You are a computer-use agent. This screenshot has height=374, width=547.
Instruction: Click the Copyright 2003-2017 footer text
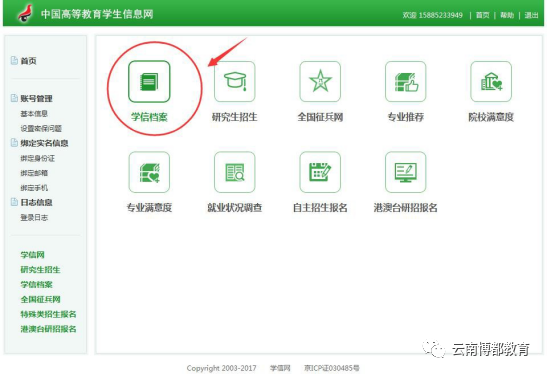click(222, 368)
